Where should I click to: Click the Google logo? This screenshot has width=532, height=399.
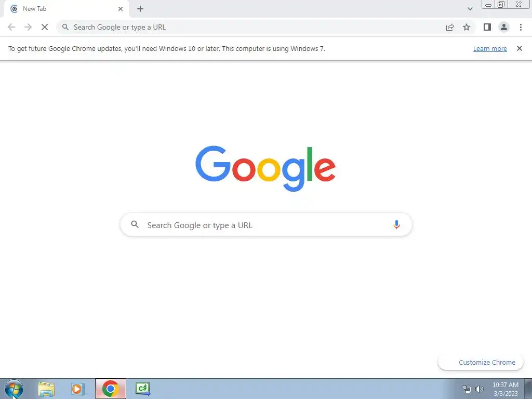click(x=265, y=169)
